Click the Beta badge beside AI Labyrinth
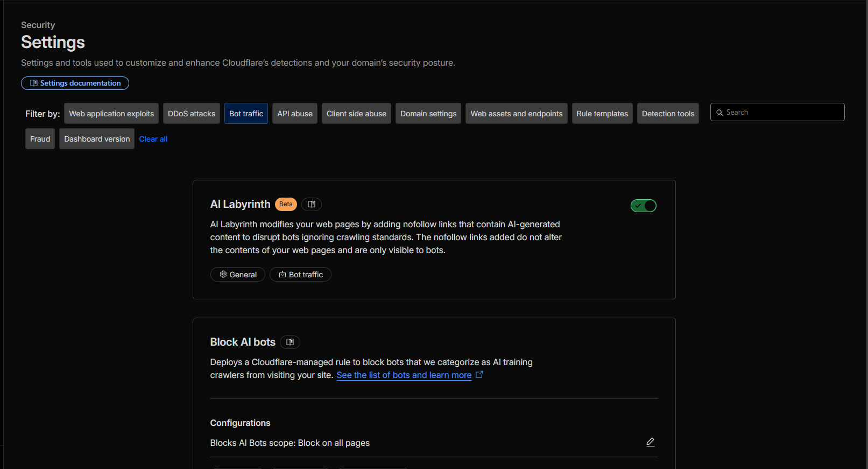The image size is (868, 469). pos(286,204)
